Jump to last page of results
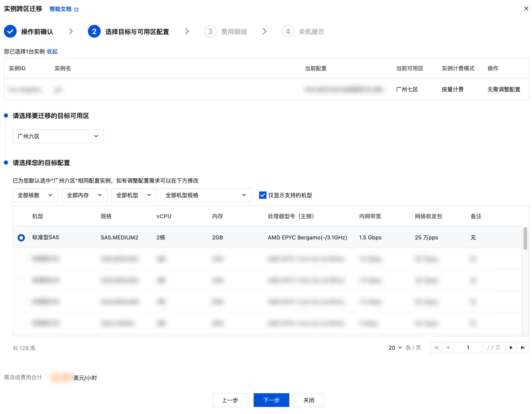 522,348
